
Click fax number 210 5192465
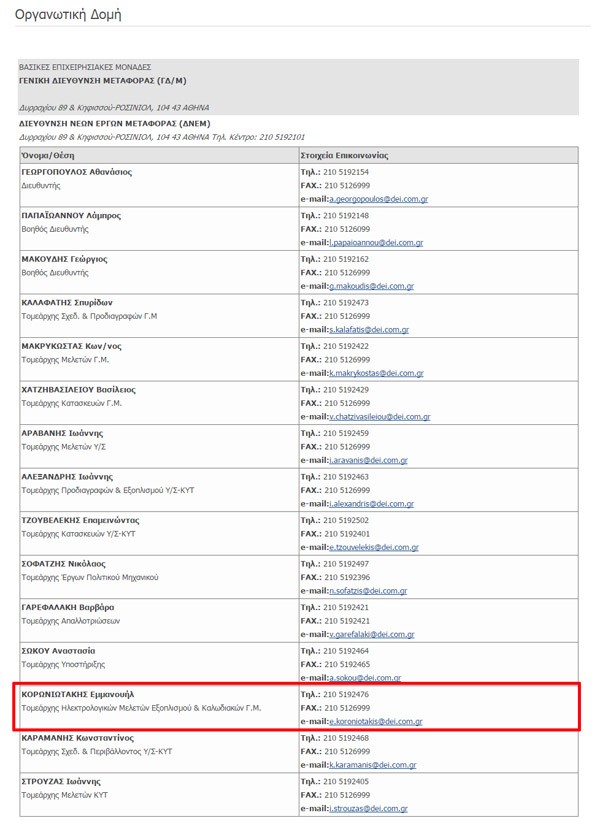tap(347, 664)
